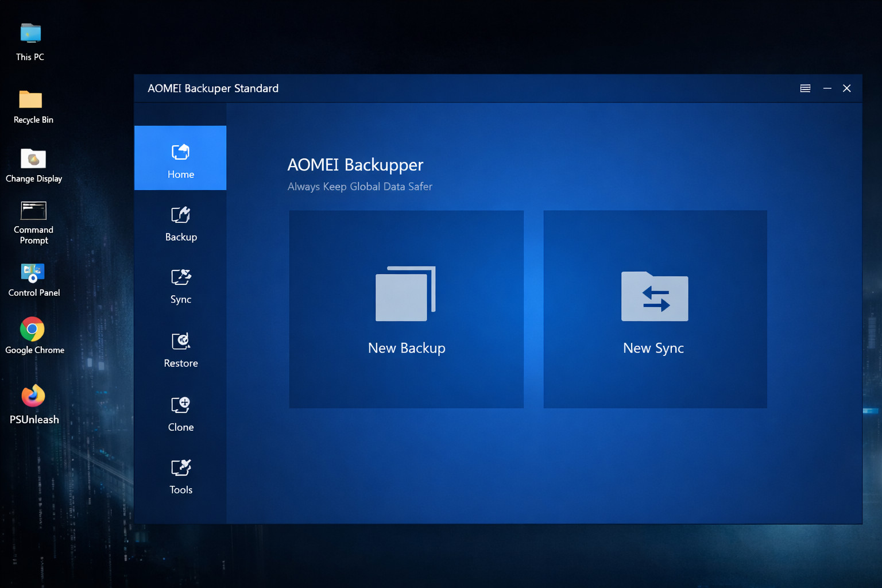Click the New Sync folder icon
The height and width of the screenshot is (588, 882).
tap(654, 297)
